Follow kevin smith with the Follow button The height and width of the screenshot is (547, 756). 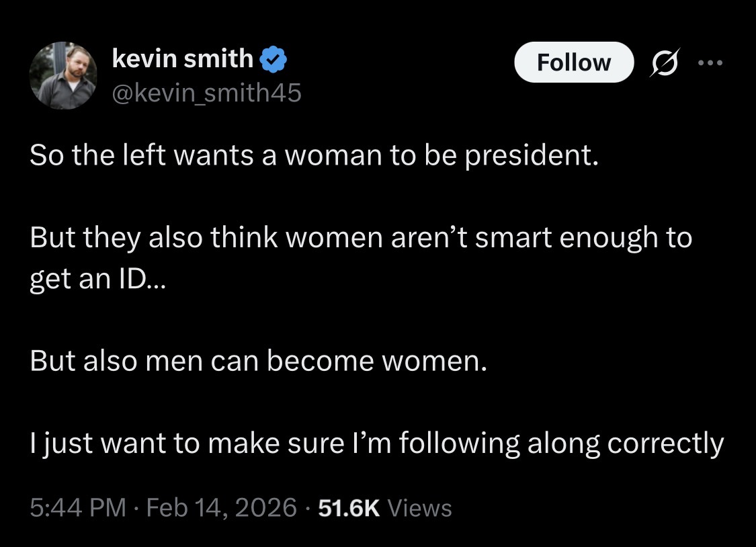coord(574,62)
